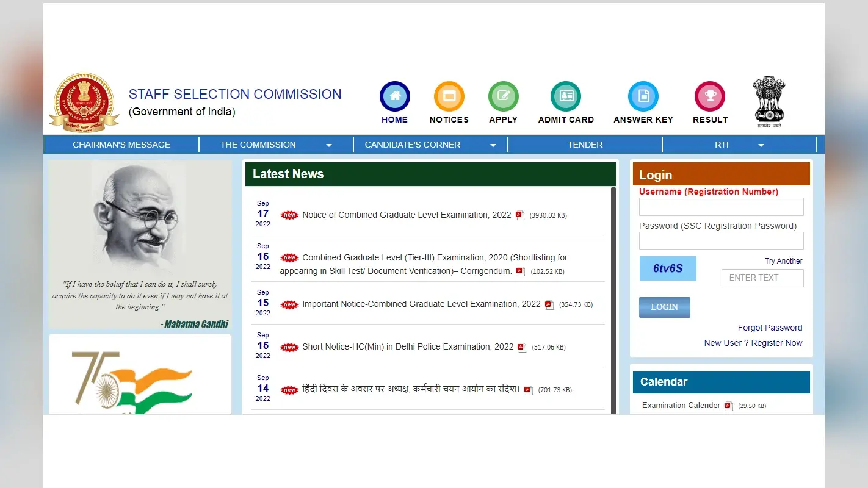The height and width of the screenshot is (488, 868).
Task: Click the STAFF SELECTION COMMISSION title text
Action: (235, 95)
